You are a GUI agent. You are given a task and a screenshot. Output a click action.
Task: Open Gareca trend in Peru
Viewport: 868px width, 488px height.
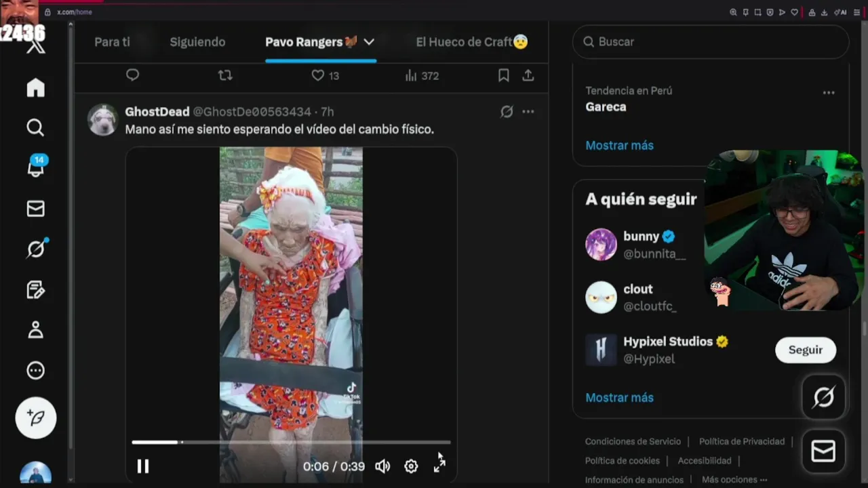606,107
